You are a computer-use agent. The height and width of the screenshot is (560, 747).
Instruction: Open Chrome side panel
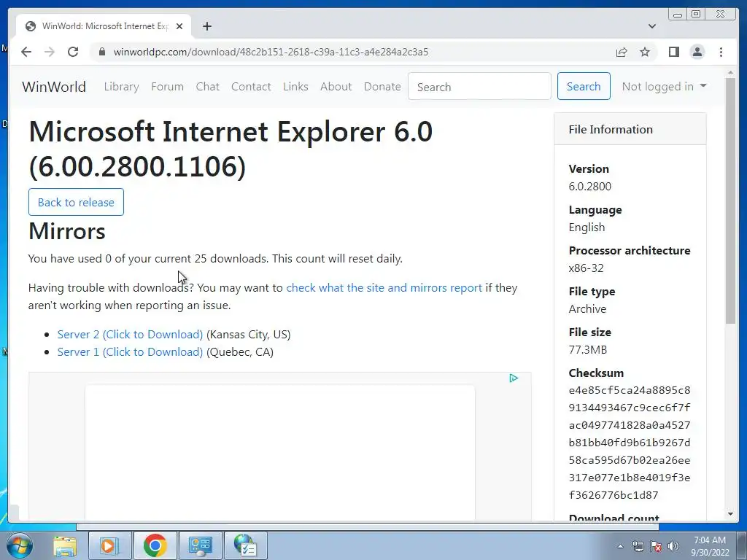pyautogui.click(x=673, y=52)
